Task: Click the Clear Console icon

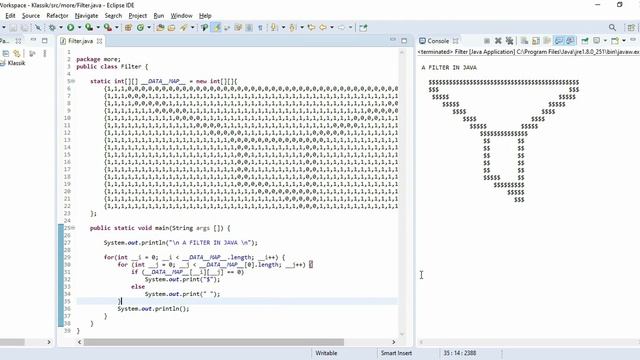Action: coord(524,41)
